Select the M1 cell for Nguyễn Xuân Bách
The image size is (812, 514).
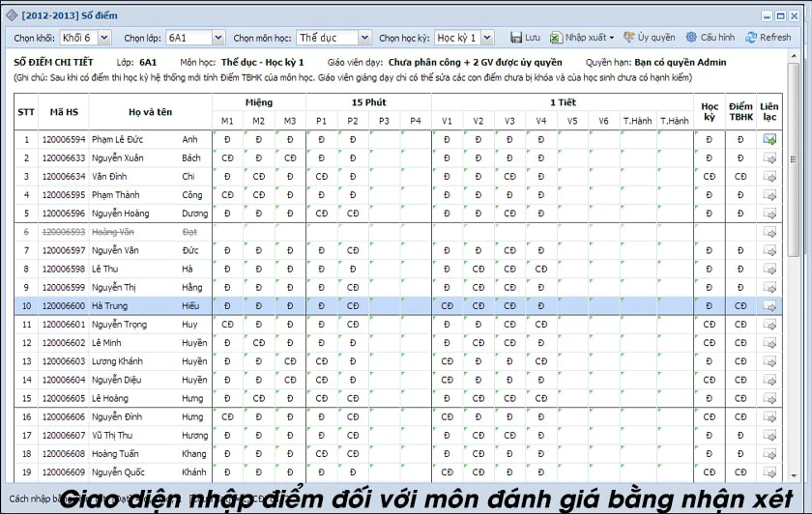(x=227, y=158)
